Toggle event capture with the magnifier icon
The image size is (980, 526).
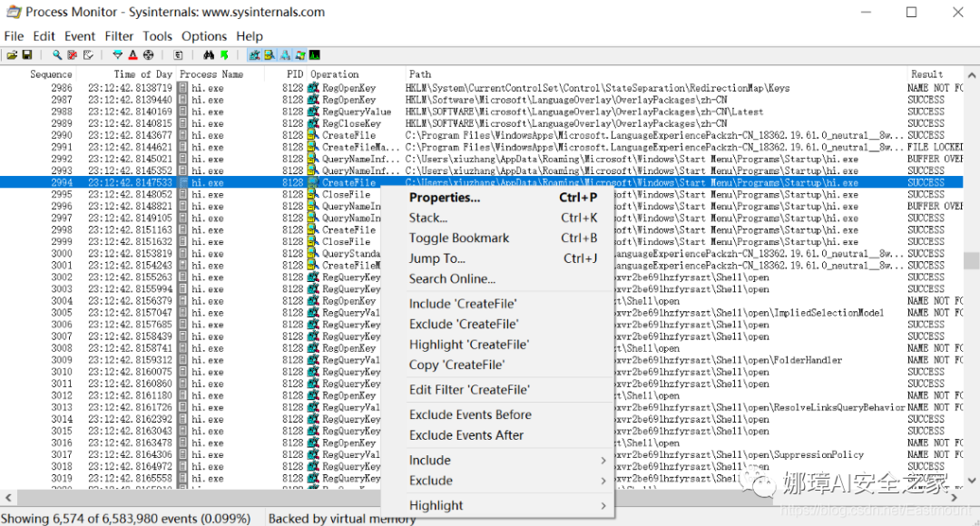[x=57, y=55]
